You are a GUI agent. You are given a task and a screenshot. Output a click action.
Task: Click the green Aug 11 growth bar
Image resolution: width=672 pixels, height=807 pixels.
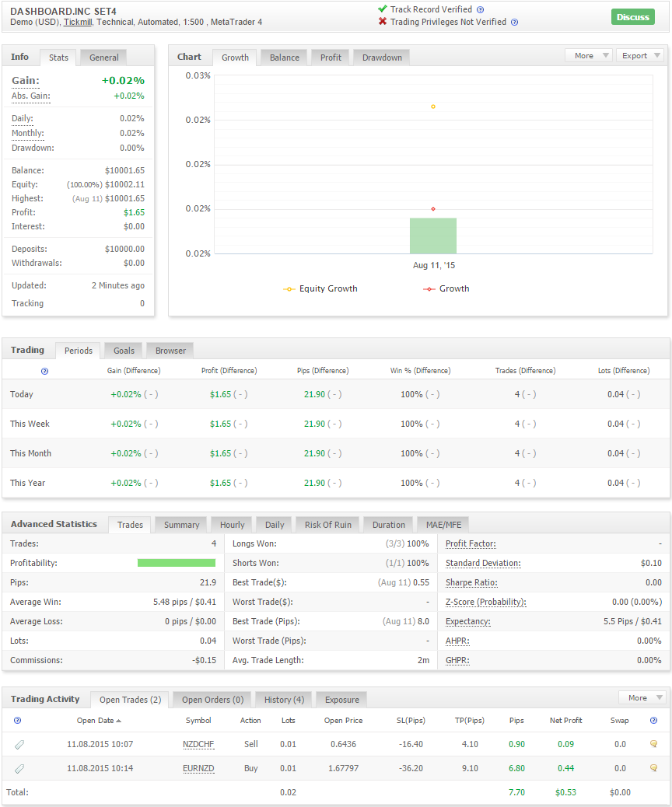433,236
